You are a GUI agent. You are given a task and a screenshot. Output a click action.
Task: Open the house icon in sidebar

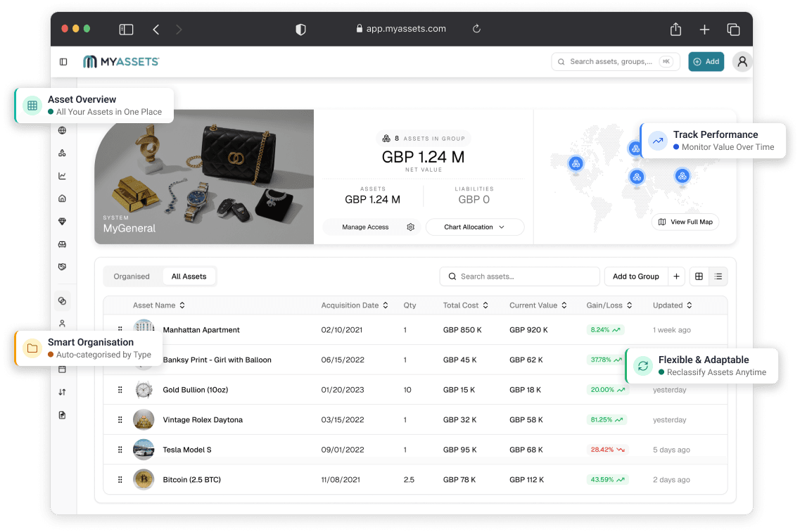62,198
